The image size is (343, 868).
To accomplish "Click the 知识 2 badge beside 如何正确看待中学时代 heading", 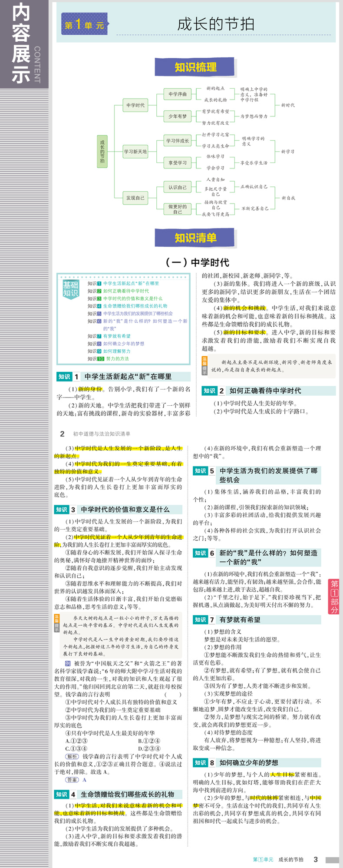I will pyautogui.click(x=210, y=391).
